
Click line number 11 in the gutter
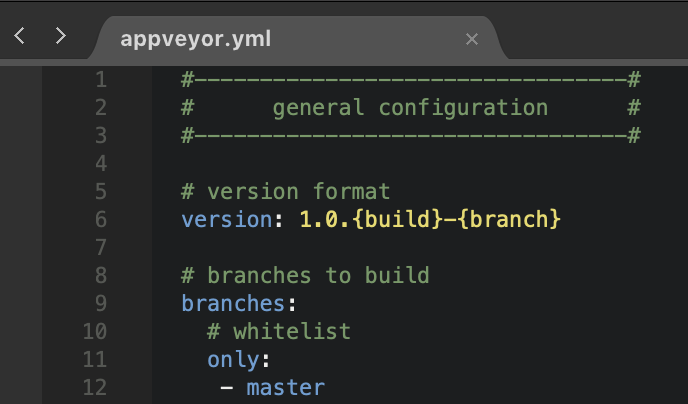[x=95, y=360]
